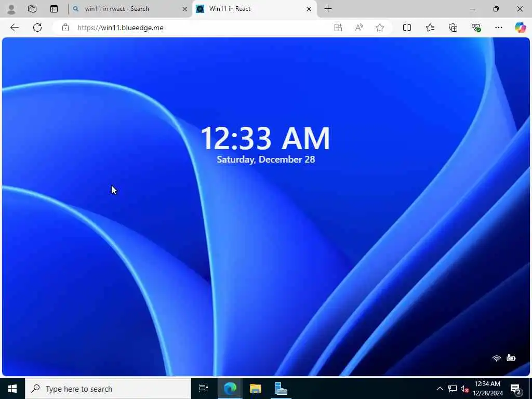Image resolution: width=532 pixels, height=399 pixels.
Task: Click the lock screen Wi-Fi icon
Action: pyautogui.click(x=496, y=358)
